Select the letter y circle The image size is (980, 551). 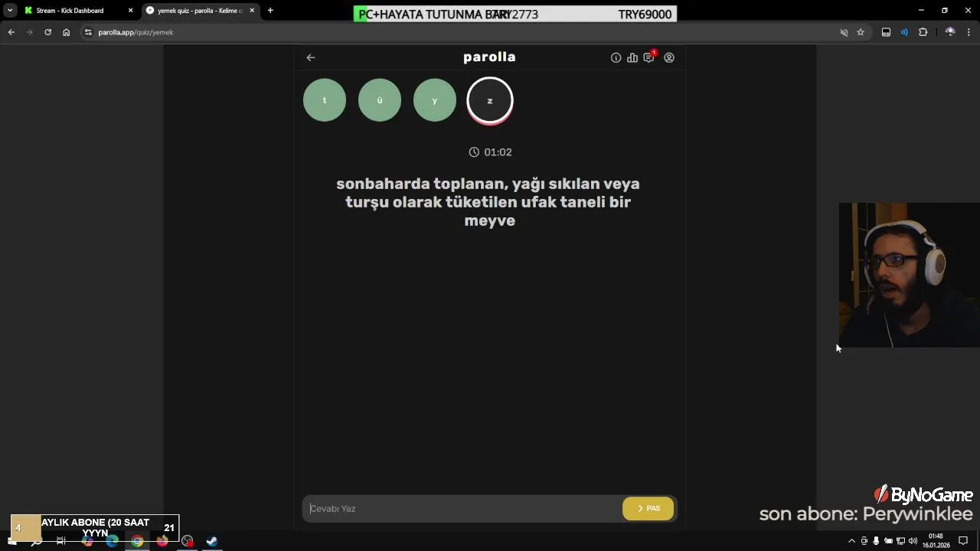(435, 100)
